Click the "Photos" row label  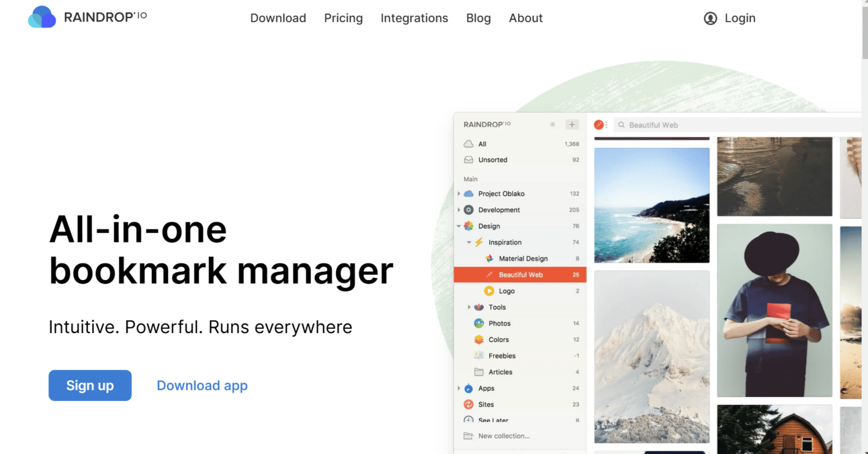tap(499, 323)
